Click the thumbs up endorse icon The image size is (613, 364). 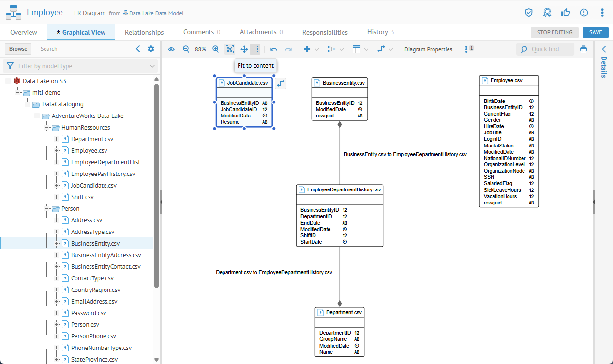click(x=565, y=13)
